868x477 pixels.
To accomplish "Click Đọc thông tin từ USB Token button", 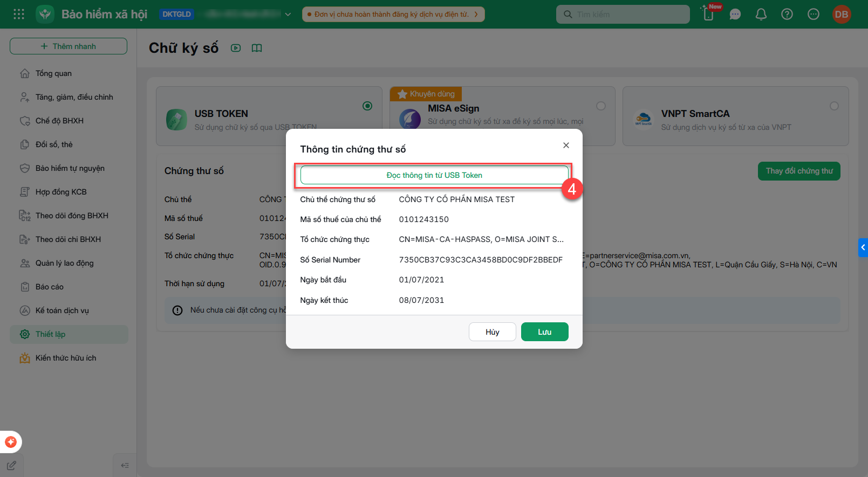I will point(434,175).
